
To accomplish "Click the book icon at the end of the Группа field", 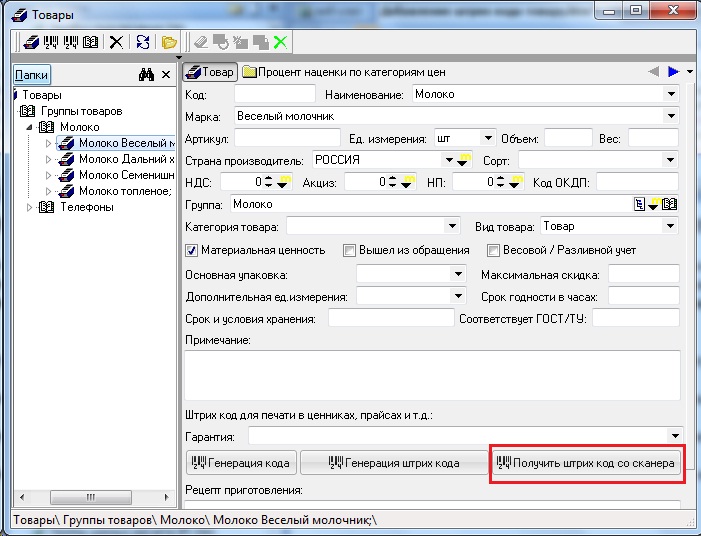I will tap(669, 204).
